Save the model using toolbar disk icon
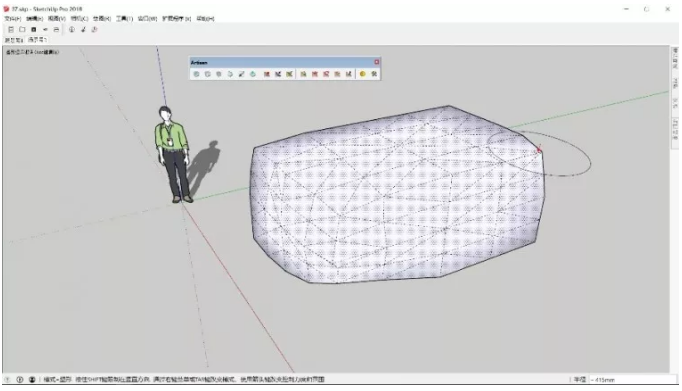This screenshot has width=682, height=391. tap(33, 30)
